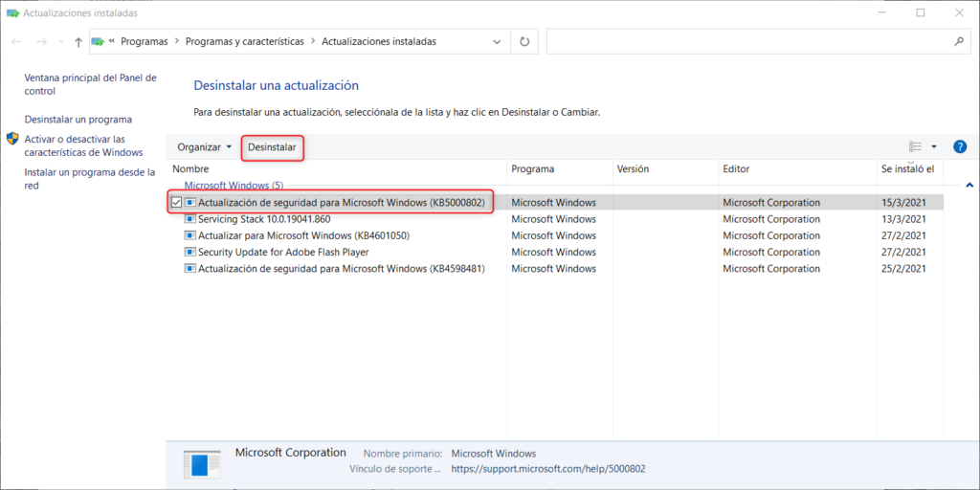Image resolution: width=980 pixels, height=490 pixels.
Task: Open Activar o desactivar características de Windows
Action: pyautogui.click(x=83, y=145)
